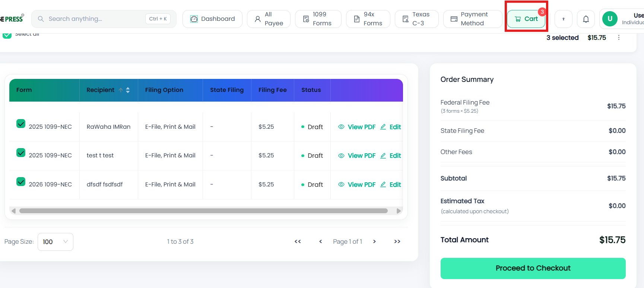Go to the previous page

coord(320,241)
